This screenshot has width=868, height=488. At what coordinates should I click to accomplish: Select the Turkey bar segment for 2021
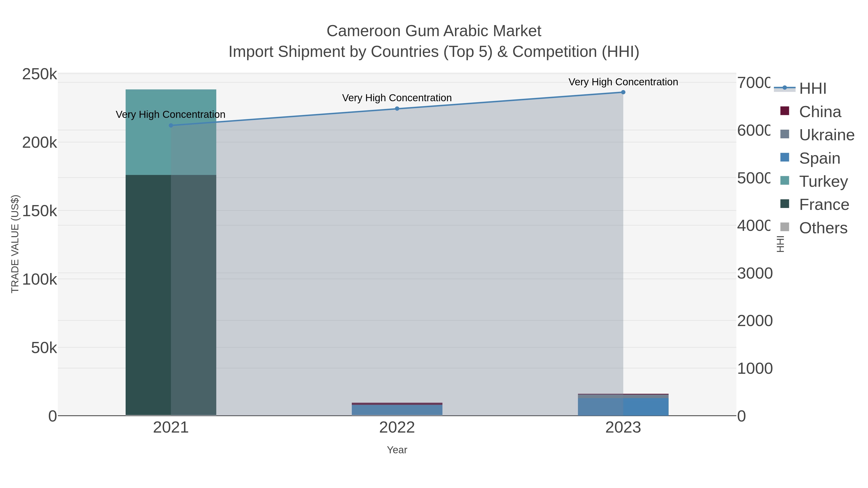click(x=171, y=132)
